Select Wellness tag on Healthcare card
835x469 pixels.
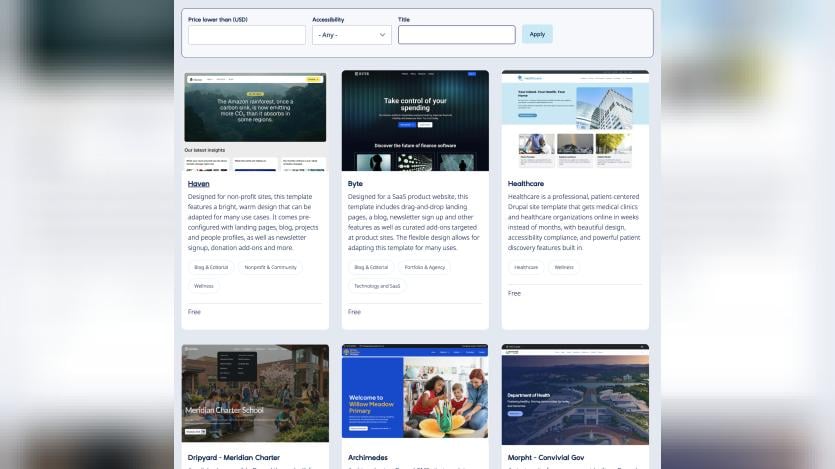(x=564, y=267)
